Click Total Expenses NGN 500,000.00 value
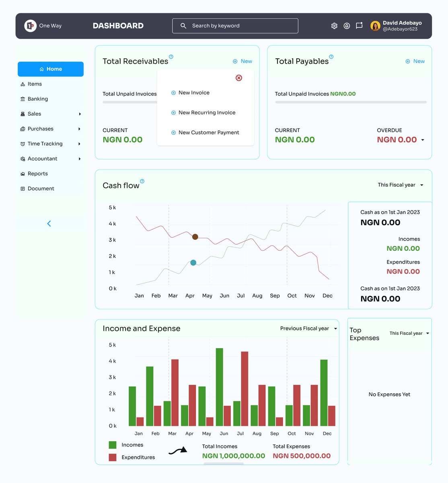Screen dimensions: 448x483 [x=302, y=456]
